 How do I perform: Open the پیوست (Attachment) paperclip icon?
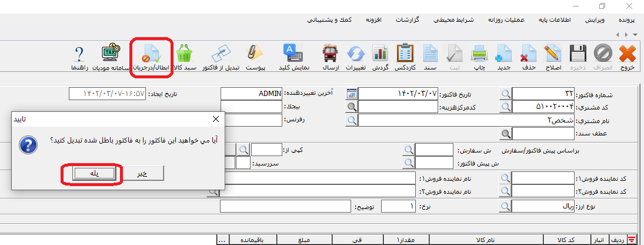coord(255,57)
